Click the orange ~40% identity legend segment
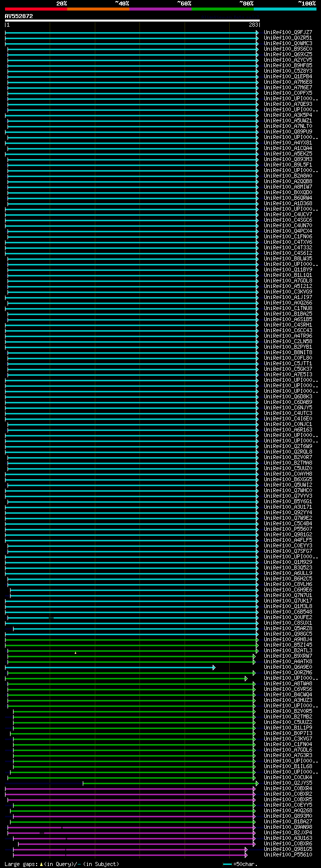 click(98, 9)
